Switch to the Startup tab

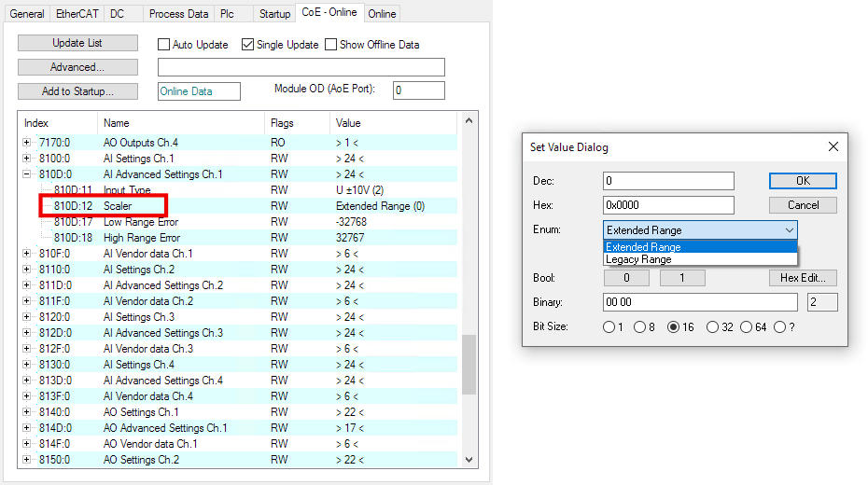[274, 14]
